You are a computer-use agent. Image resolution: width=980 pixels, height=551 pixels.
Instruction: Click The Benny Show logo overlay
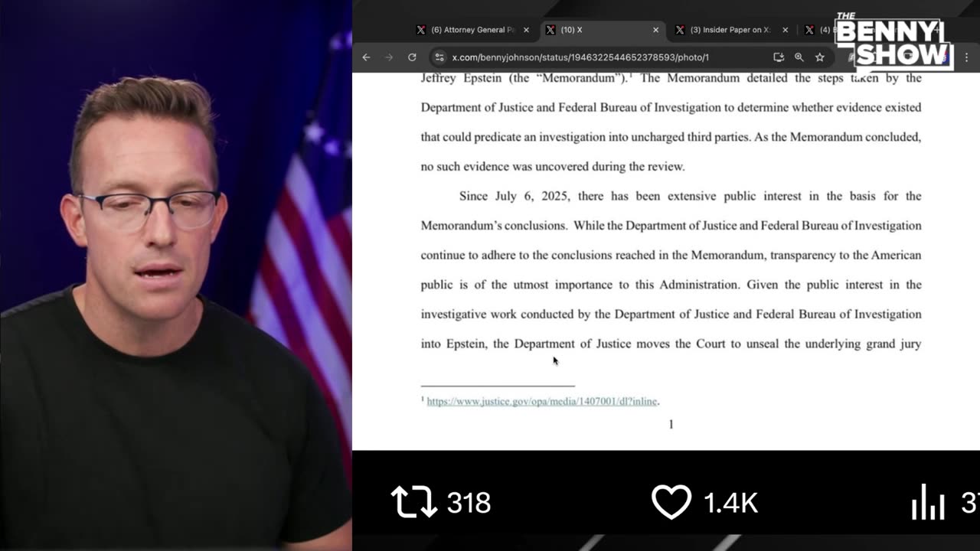point(892,42)
